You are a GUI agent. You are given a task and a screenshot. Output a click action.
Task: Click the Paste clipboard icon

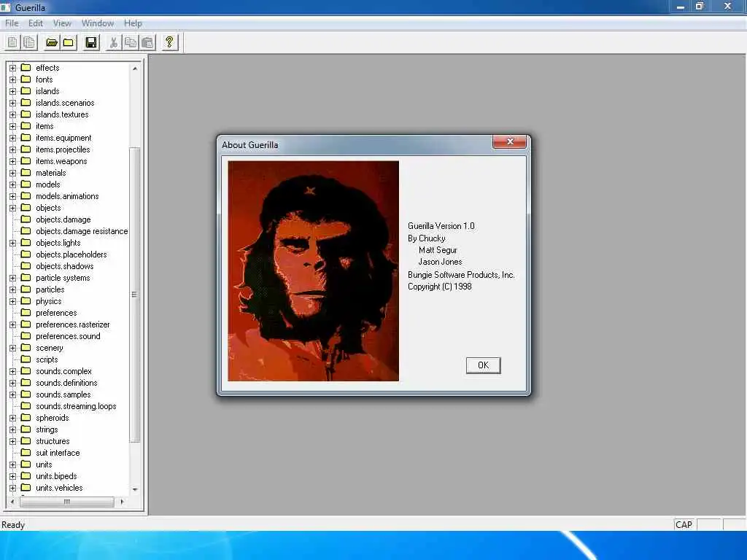point(147,42)
